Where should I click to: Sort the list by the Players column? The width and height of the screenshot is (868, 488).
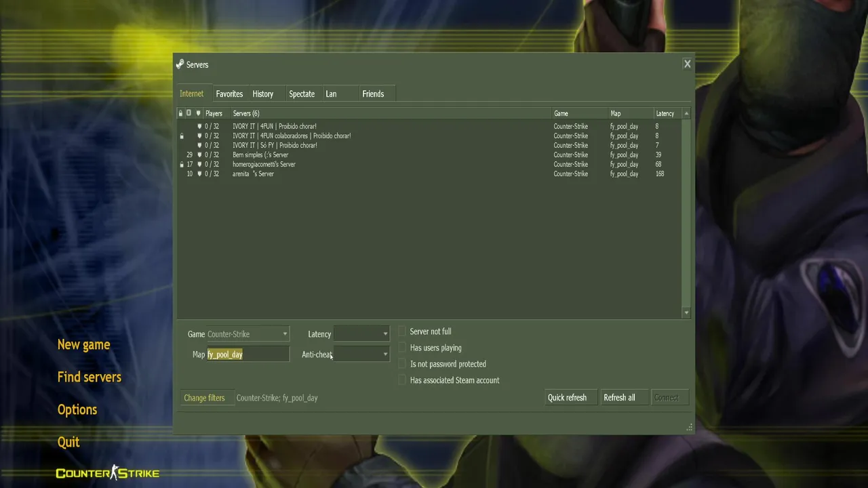(x=216, y=113)
